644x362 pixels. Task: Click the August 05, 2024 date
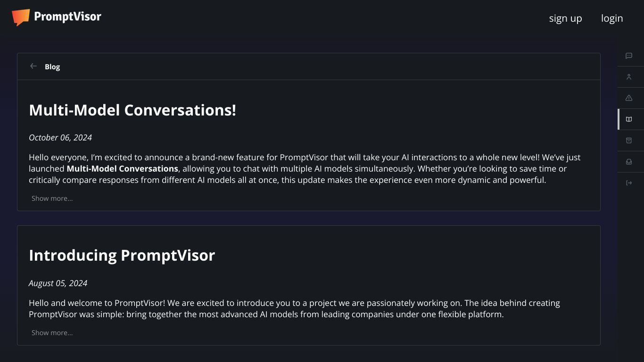point(58,283)
